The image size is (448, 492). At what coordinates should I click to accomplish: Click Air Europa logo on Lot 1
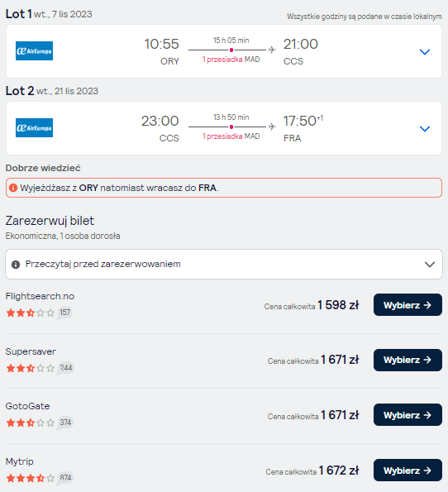34,50
